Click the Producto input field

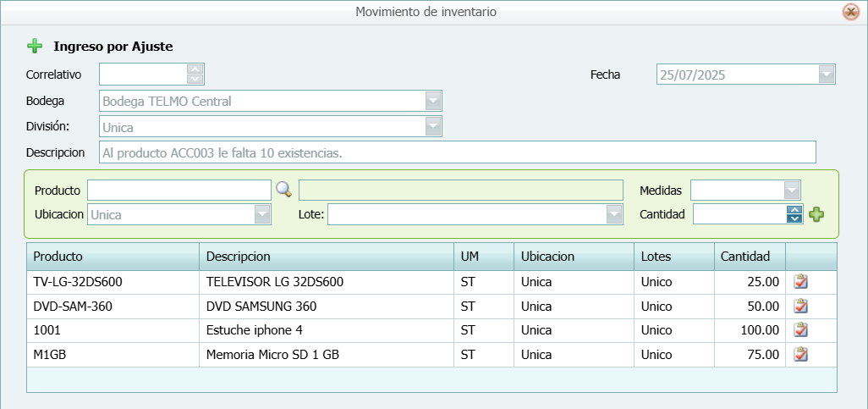179,190
